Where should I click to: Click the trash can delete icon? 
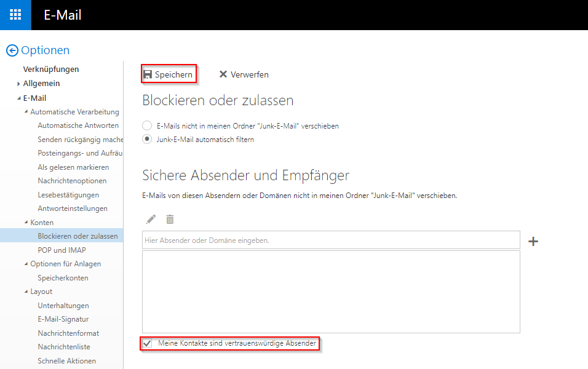coord(170,220)
